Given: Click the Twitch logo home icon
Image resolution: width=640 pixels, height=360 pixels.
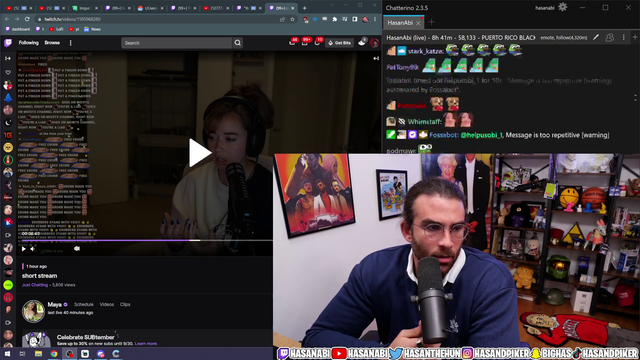Looking at the screenshot, I should (x=8, y=43).
